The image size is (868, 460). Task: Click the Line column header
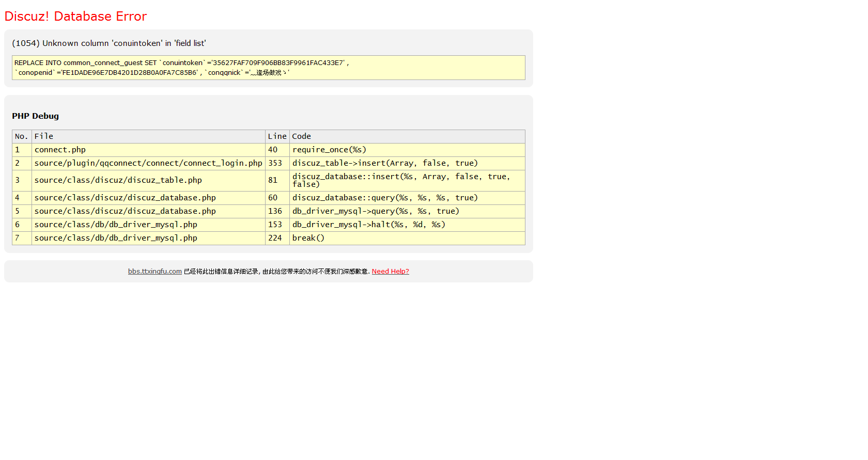(x=277, y=136)
